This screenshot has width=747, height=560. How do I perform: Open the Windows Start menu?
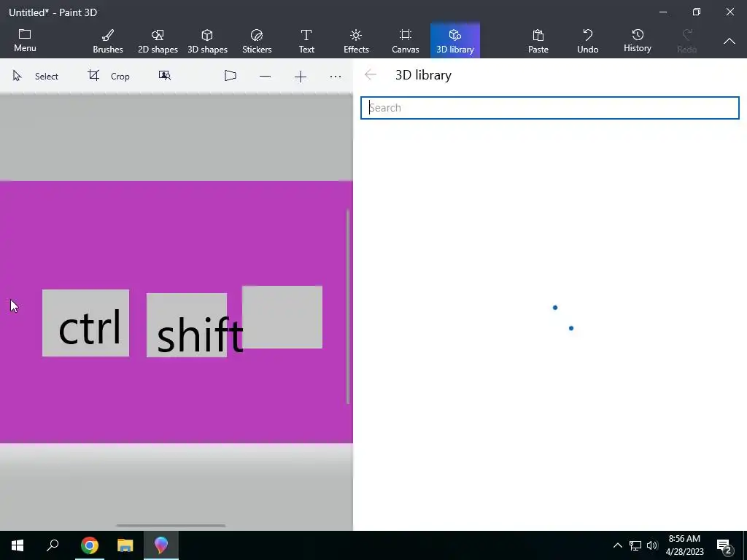pos(18,545)
